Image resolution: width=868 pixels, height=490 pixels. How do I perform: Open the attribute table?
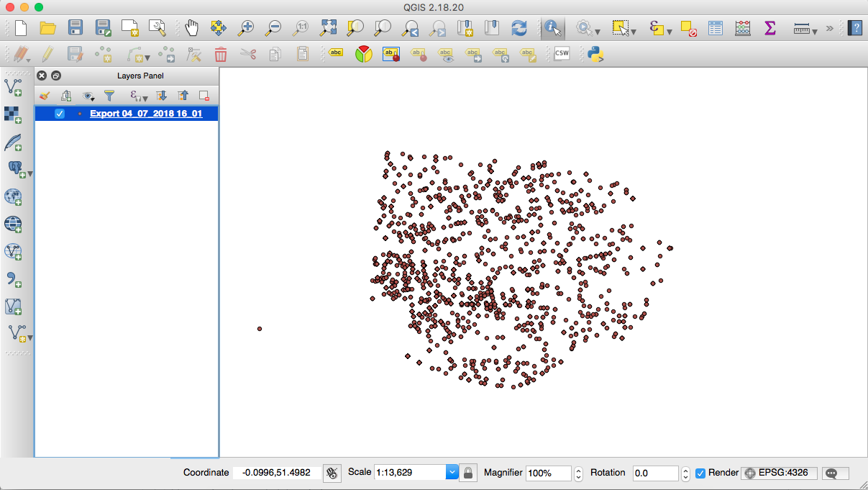point(716,28)
